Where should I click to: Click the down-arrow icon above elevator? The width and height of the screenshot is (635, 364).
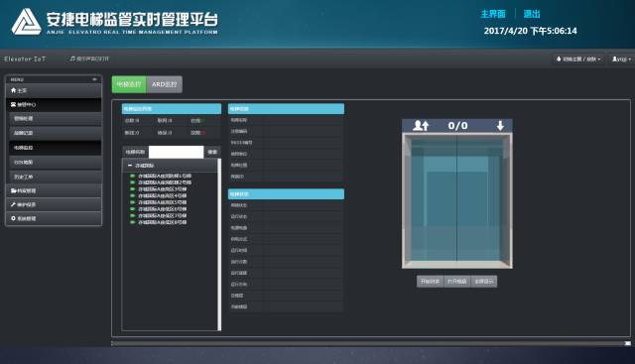[500, 126]
